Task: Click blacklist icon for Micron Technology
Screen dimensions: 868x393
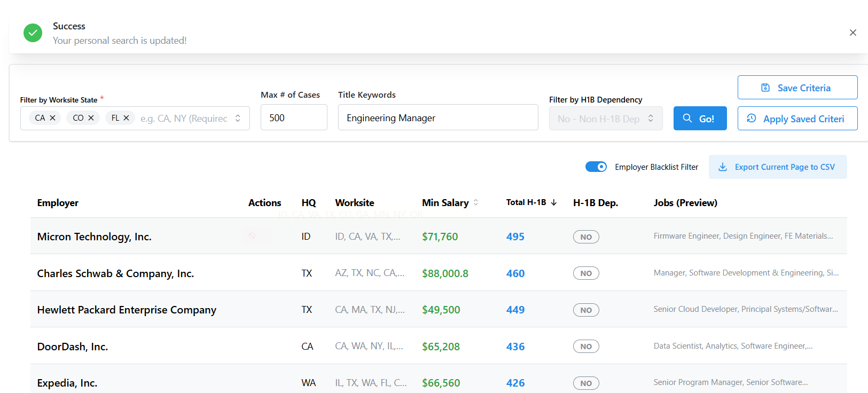Action: [252, 235]
